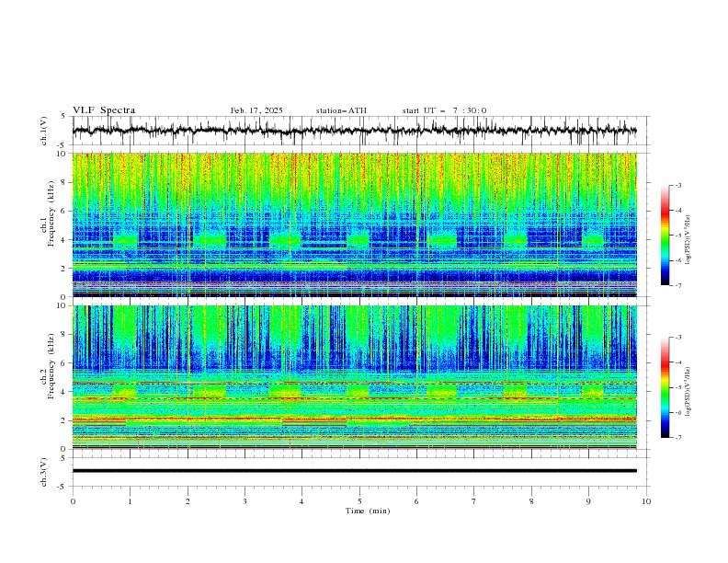This screenshot has width=728, height=563.
Task: Click the "ch.1(V)" axis label
Action: click(44, 131)
